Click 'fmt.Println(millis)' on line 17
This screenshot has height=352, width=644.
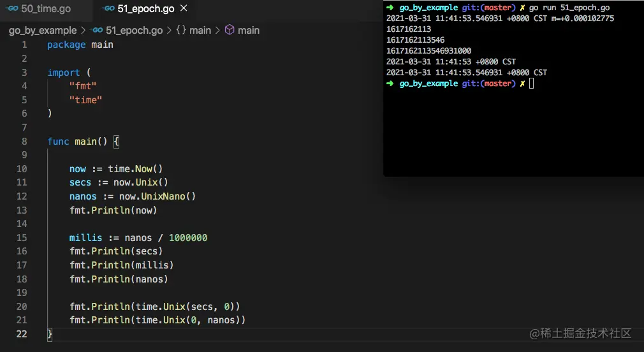coord(121,265)
